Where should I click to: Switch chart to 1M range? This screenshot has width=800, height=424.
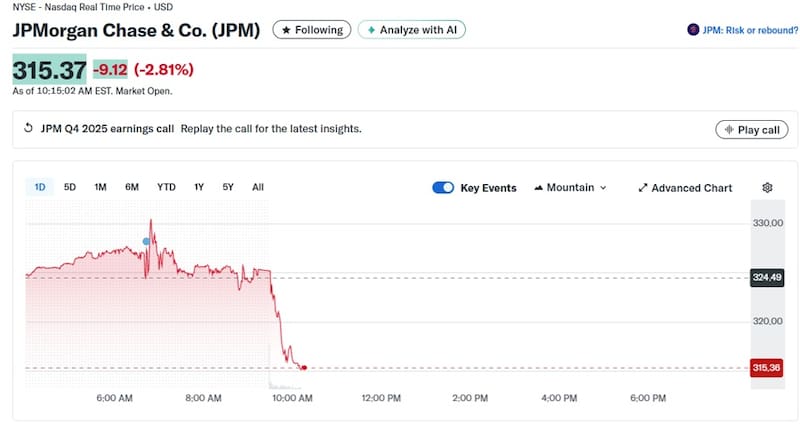(100, 187)
